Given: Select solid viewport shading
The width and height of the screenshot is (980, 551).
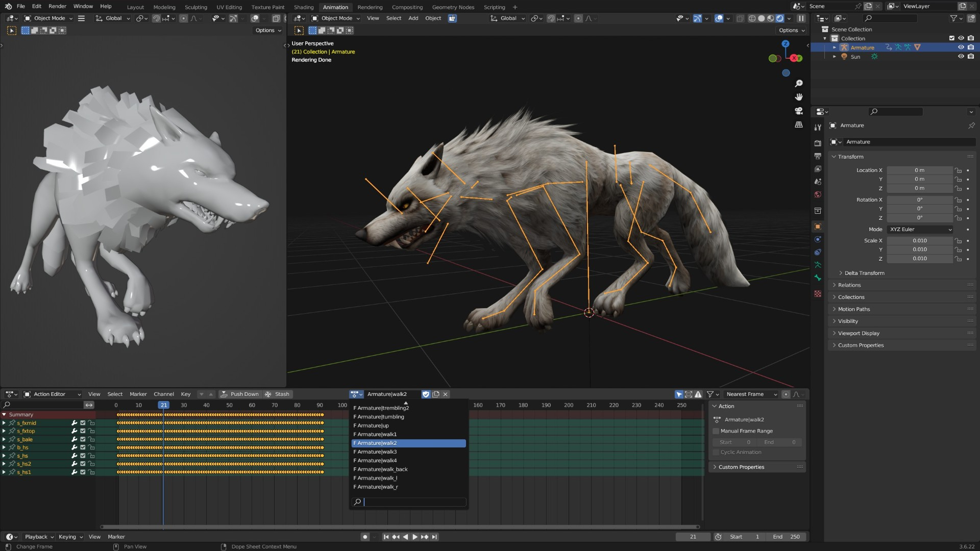Looking at the screenshot, I should 761,18.
